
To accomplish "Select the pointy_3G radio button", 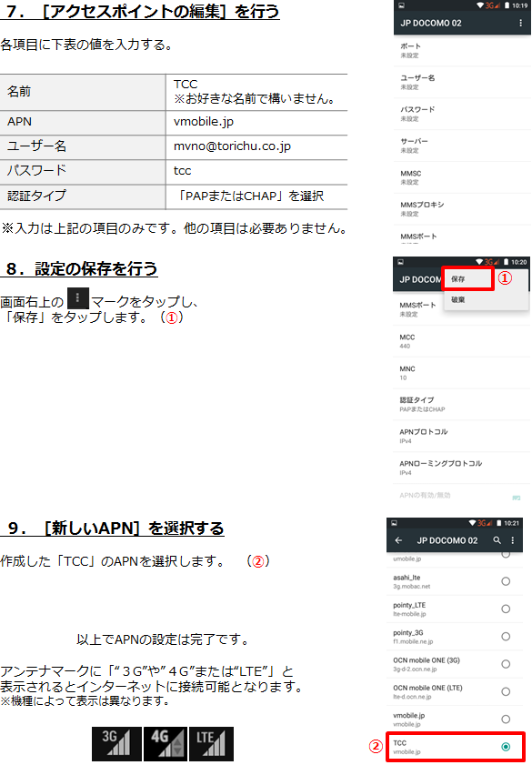I will coord(506,637).
